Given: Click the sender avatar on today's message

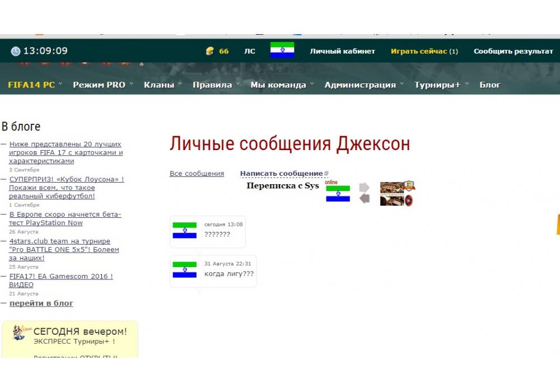Looking at the screenshot, I should pyautogui.click(x=184, y=230).
